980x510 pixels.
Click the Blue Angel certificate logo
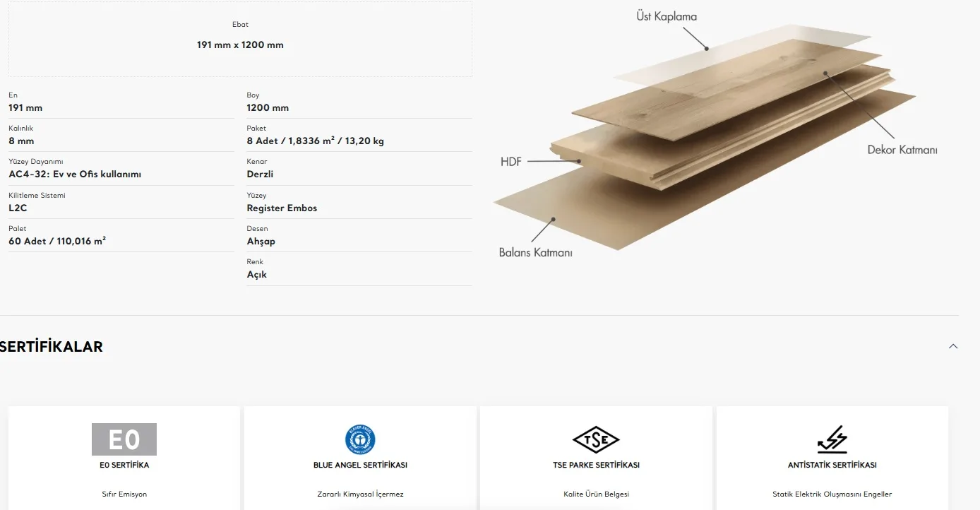(360, 439)
